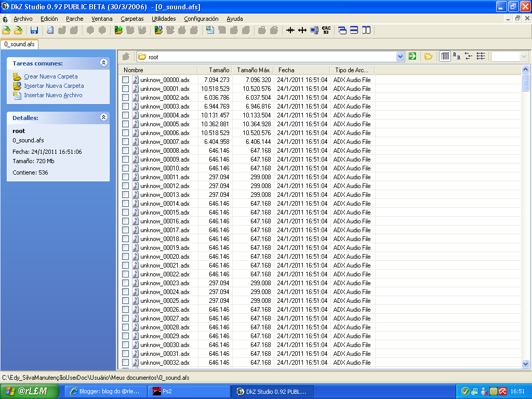Click the CRC32 checksum icon
Viewport: 532px width, 399px height.
[x=326, y=30]
